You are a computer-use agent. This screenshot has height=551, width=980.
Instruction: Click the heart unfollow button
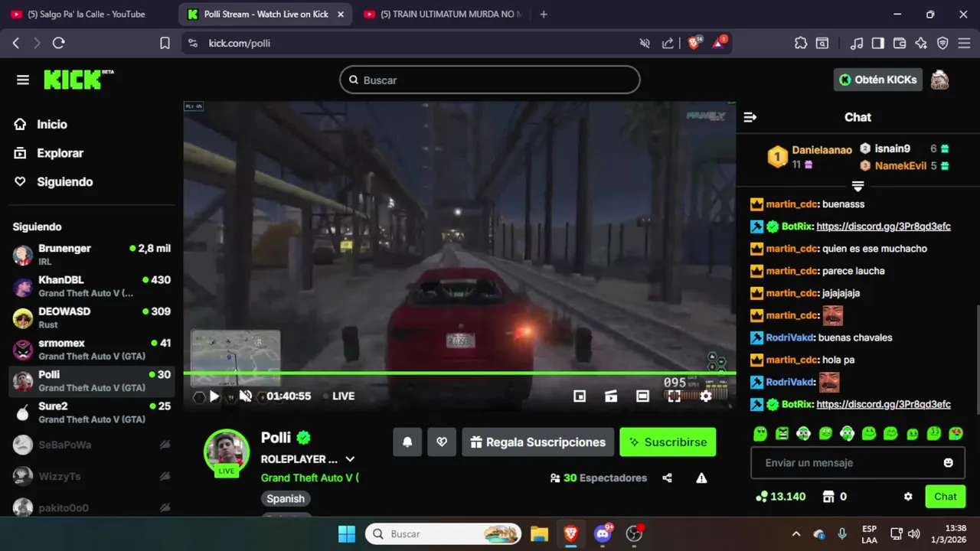(x=442, y=442)
